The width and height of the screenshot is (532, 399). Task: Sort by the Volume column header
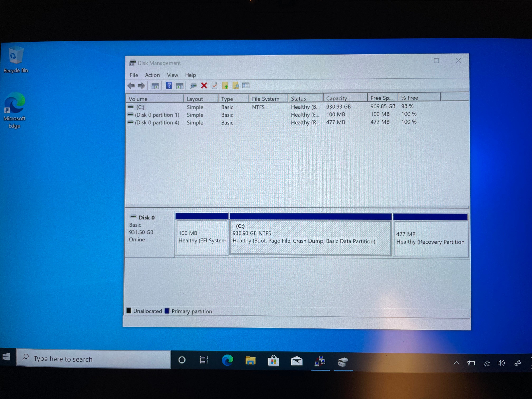pyautogui.click(x=155, y=99)
